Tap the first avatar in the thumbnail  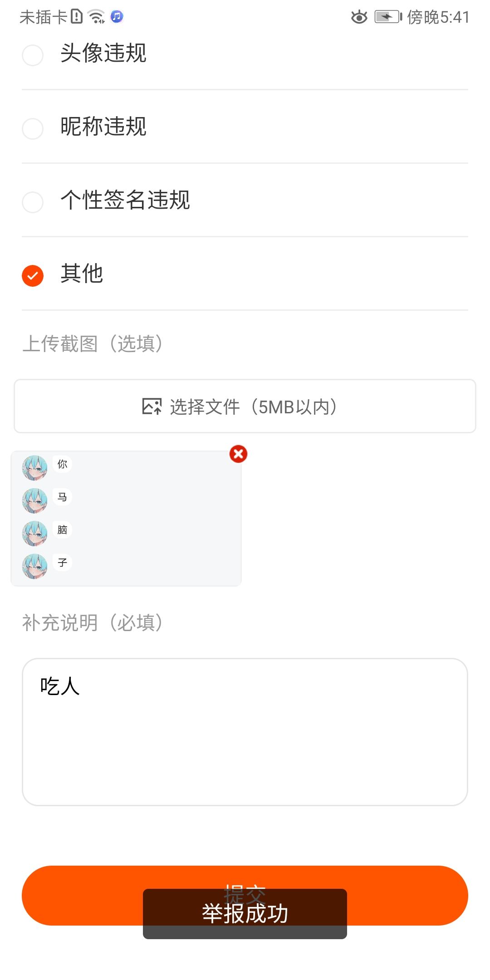pos(35,468)
